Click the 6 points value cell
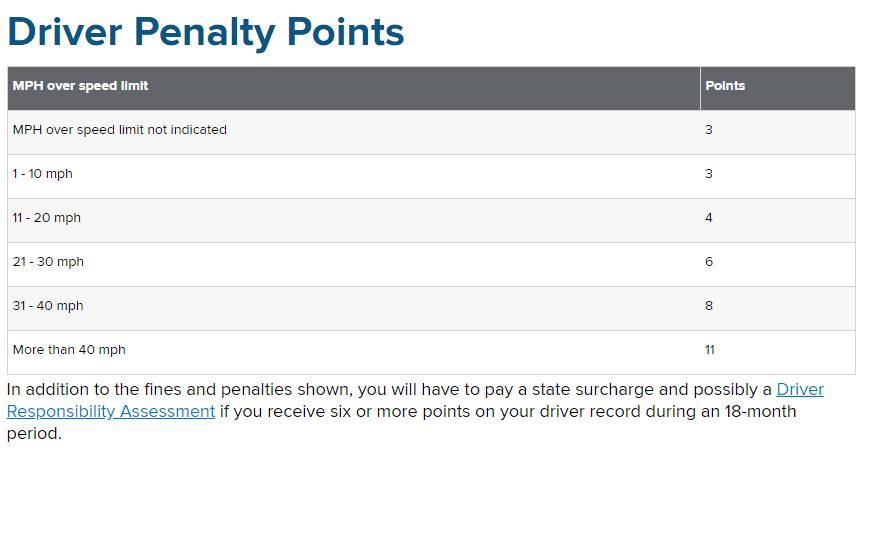874x549 pixels. tap(778, 264)
